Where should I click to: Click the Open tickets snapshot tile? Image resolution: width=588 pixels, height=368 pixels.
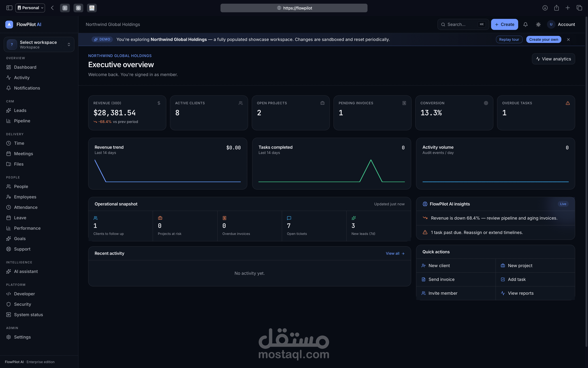tap(314, 226)
